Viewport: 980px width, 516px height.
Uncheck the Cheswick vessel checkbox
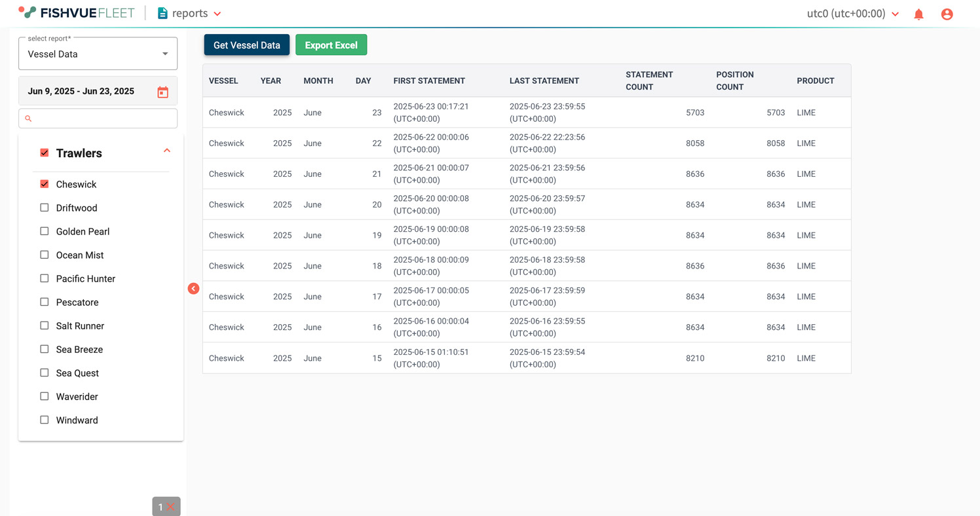[45, 184]
